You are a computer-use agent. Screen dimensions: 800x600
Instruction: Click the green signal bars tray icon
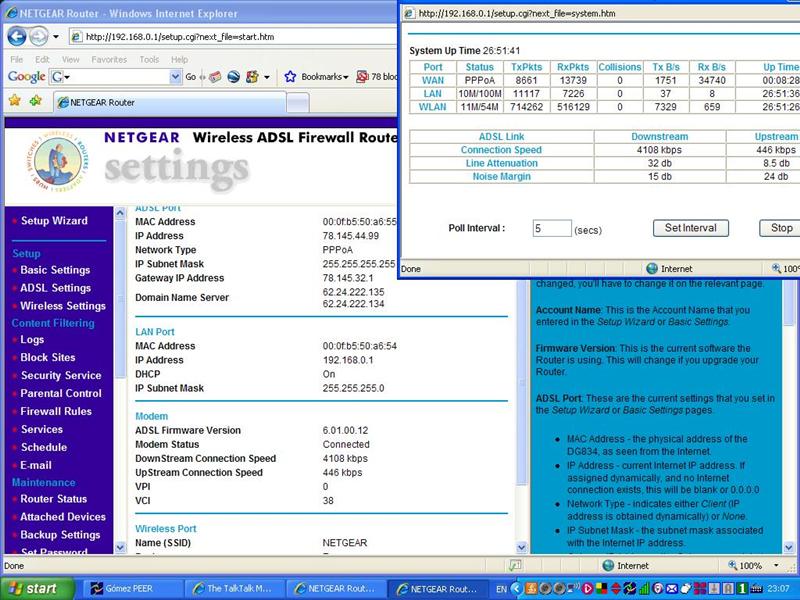click(645, 588)
